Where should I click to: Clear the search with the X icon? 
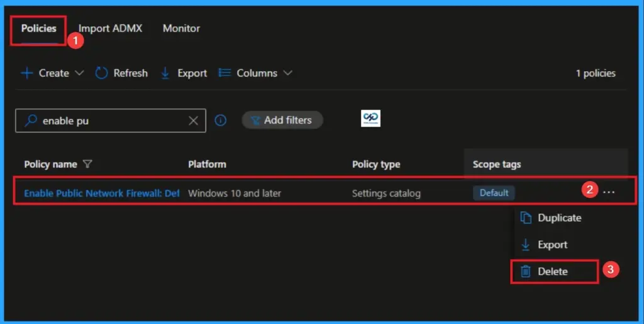pyautogui.click(x=193, y=121)
